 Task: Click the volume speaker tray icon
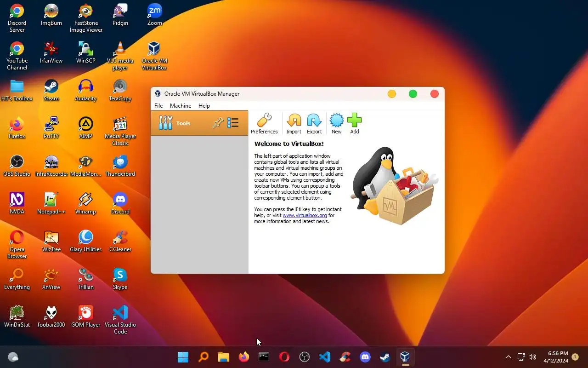pos(532,357)
